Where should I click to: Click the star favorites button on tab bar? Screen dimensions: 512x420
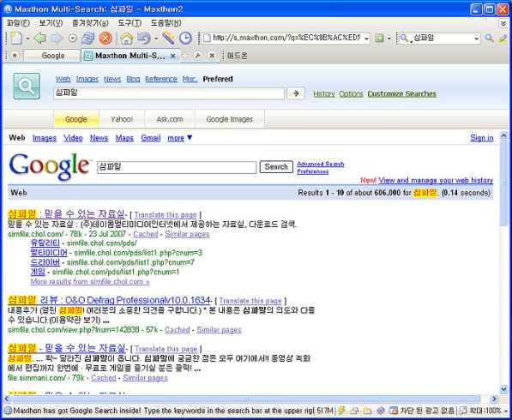click(15, 56)
